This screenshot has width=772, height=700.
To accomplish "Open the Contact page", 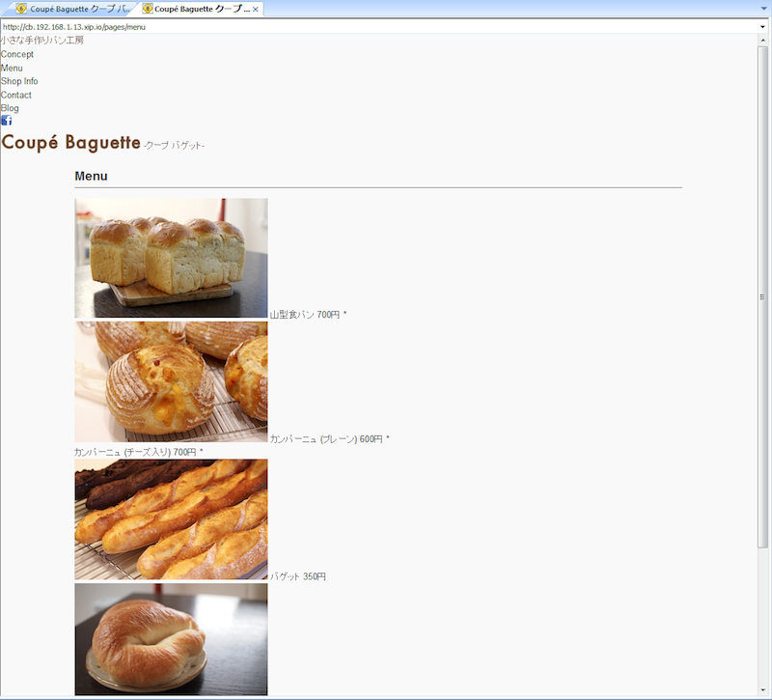I will click(15, 95).
